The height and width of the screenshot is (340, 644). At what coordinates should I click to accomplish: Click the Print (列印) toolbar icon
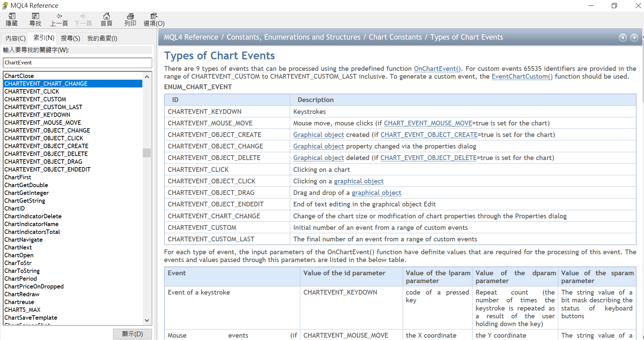[x=130, y=20]
